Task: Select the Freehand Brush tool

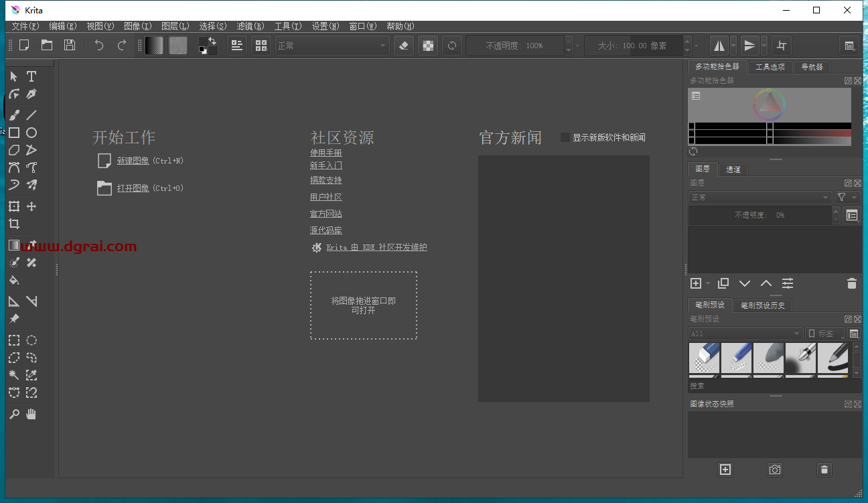Action: click(x=13, y=115)
